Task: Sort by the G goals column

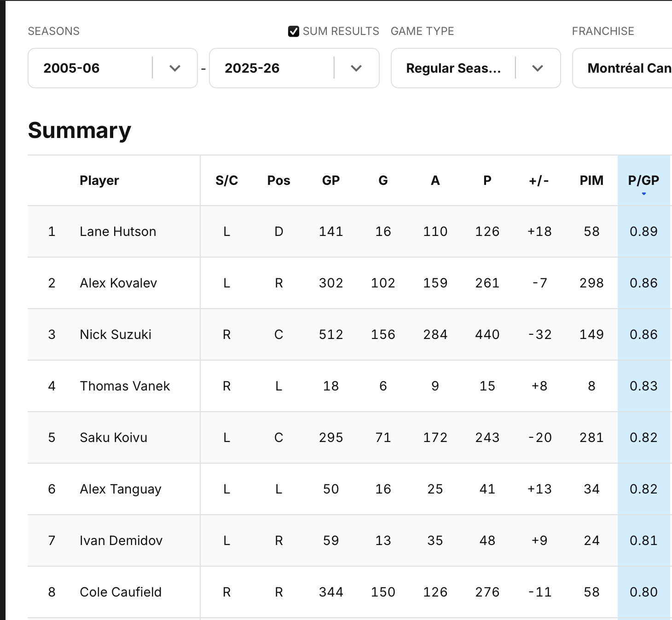Action: [x=382, y=180]
